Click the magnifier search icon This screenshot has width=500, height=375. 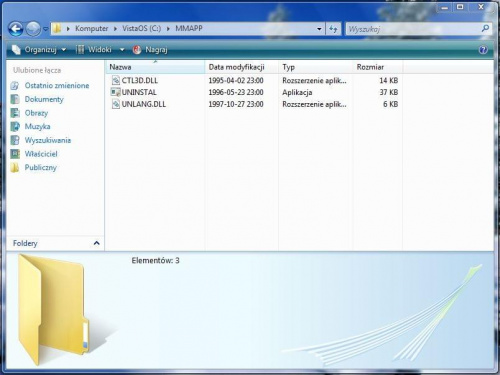tap(485, 29)
